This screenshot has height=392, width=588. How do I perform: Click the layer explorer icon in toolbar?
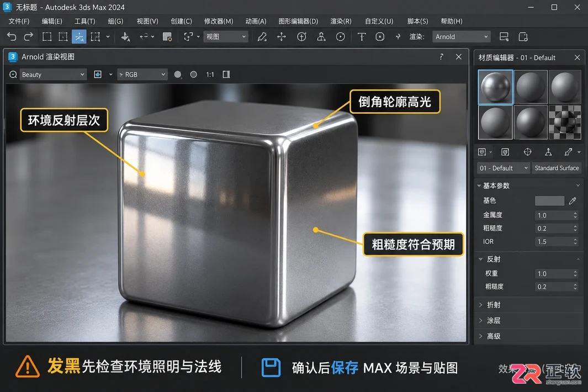[167, 37]
